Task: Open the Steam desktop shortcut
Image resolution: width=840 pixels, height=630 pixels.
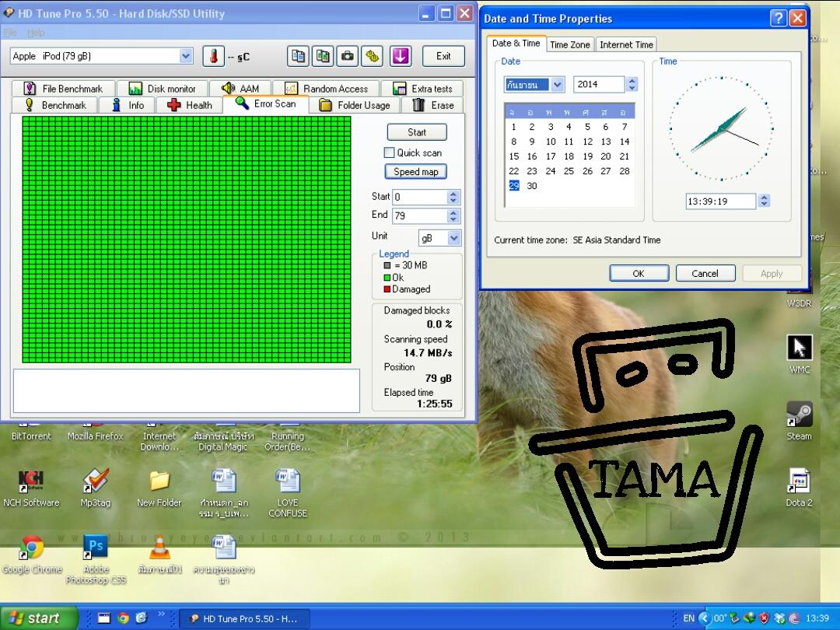Action: point(799,420)
